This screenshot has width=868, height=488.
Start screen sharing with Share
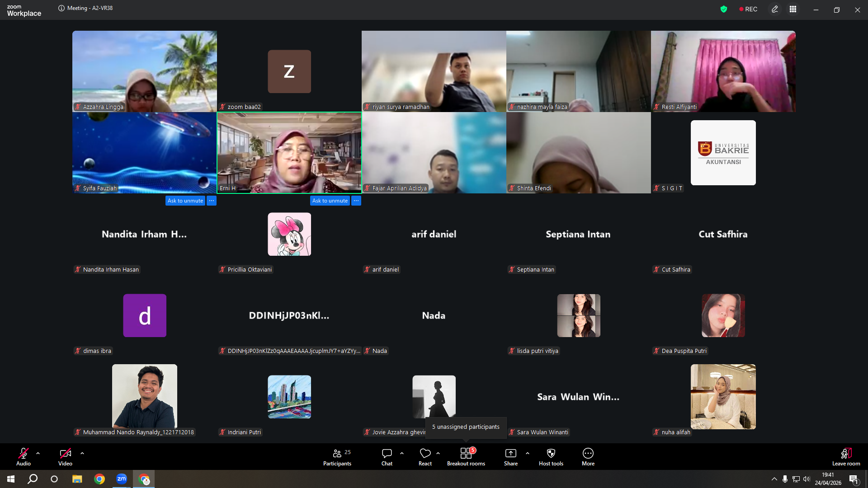(x=511, y=456)
